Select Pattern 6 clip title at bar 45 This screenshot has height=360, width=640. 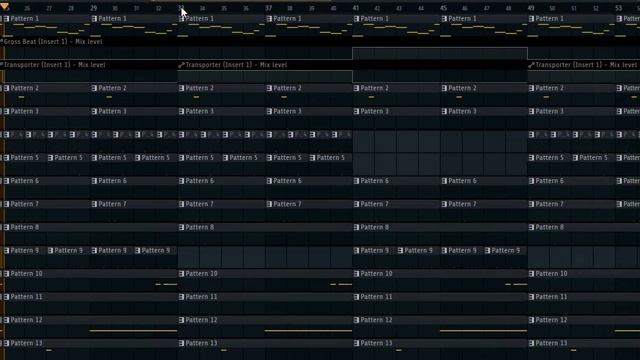coord(462,181)
